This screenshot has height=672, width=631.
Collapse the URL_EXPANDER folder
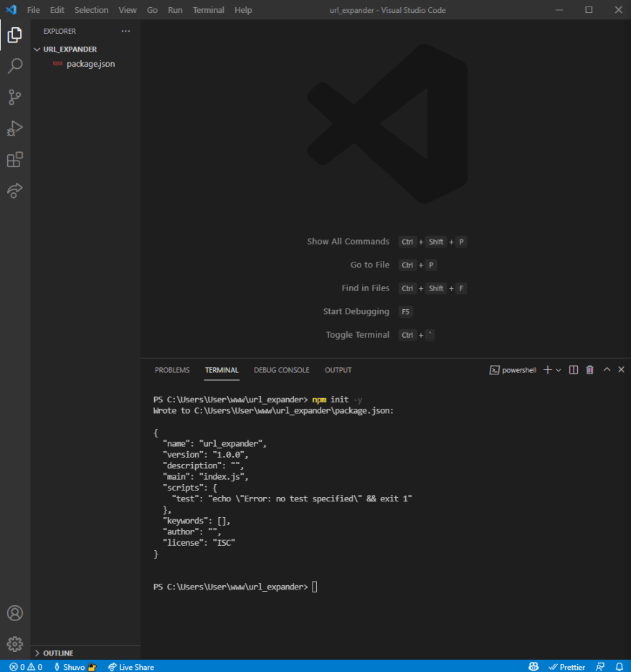click(x=70, y=49)
